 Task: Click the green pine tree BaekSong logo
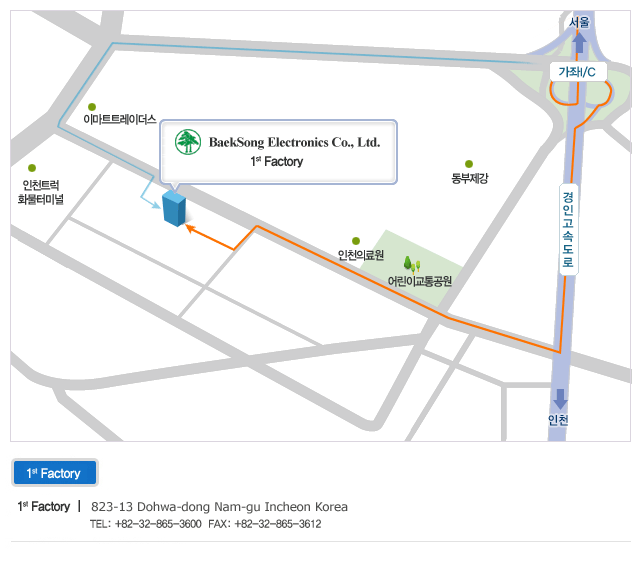pyautogui.click(x=188, y=142)
